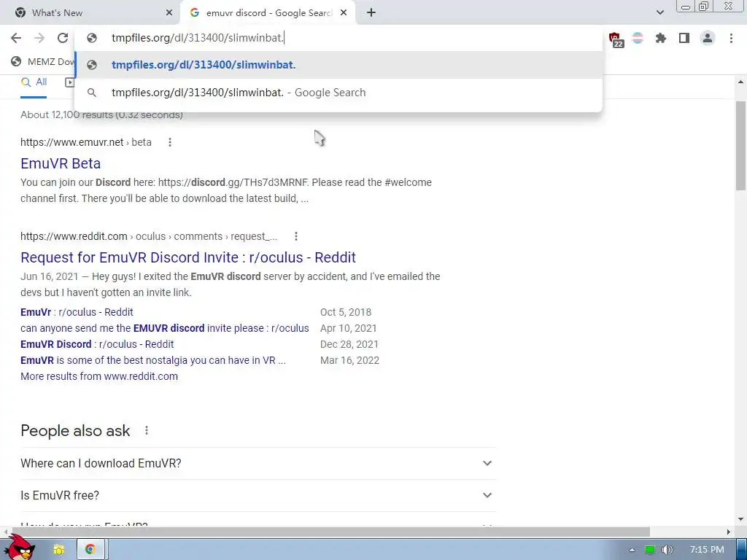Reload the current page

pyautogui.click(x=63, y=38)
